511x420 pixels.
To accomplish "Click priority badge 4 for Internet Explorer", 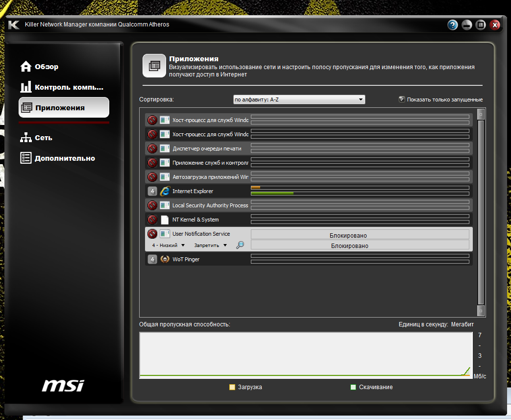I will tap(152, 191).
